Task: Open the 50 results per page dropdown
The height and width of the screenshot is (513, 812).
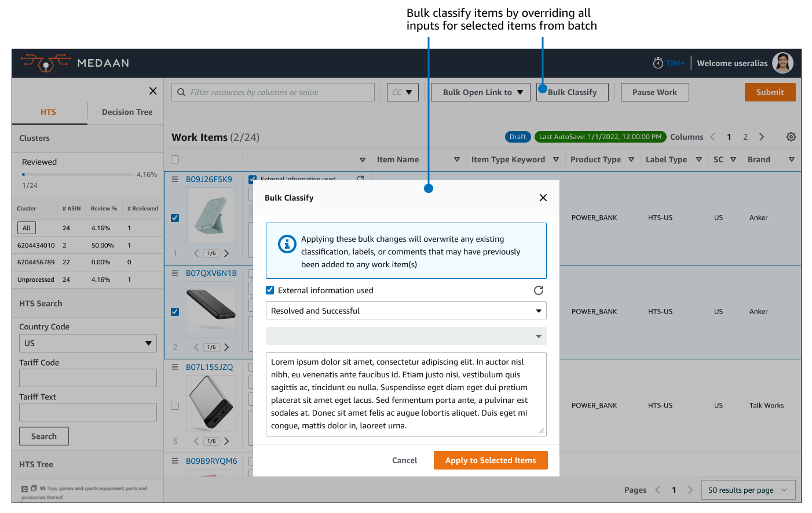Action: 748,490
